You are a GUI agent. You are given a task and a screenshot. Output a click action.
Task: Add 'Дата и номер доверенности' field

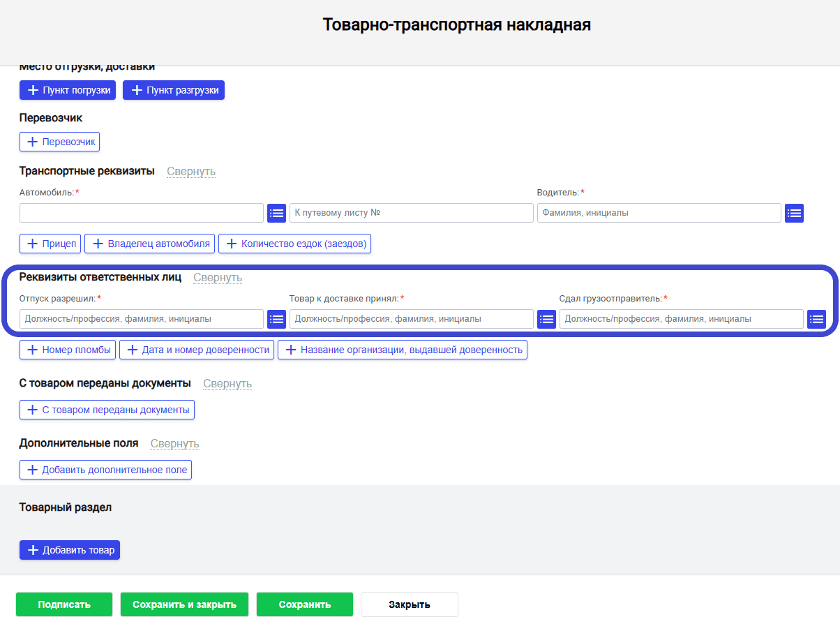[196, 349]
